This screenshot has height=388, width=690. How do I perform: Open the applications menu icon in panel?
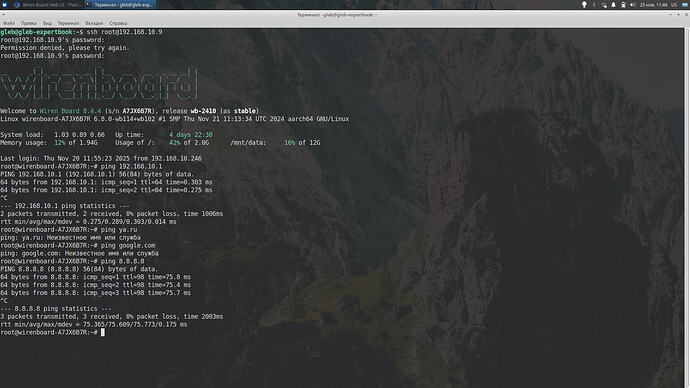tap(5, 4)
